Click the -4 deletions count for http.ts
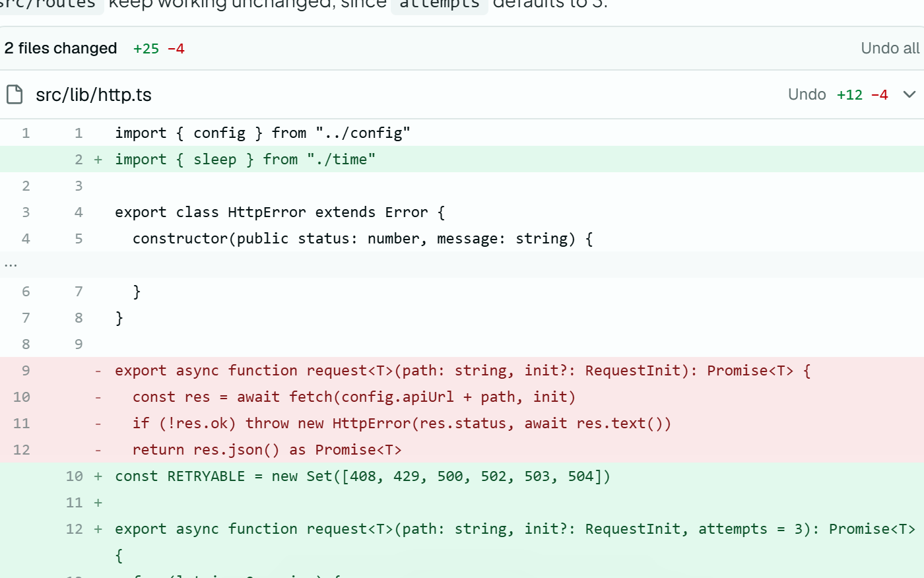The width and height of the screenshot is (924, 578). point(879,95)
